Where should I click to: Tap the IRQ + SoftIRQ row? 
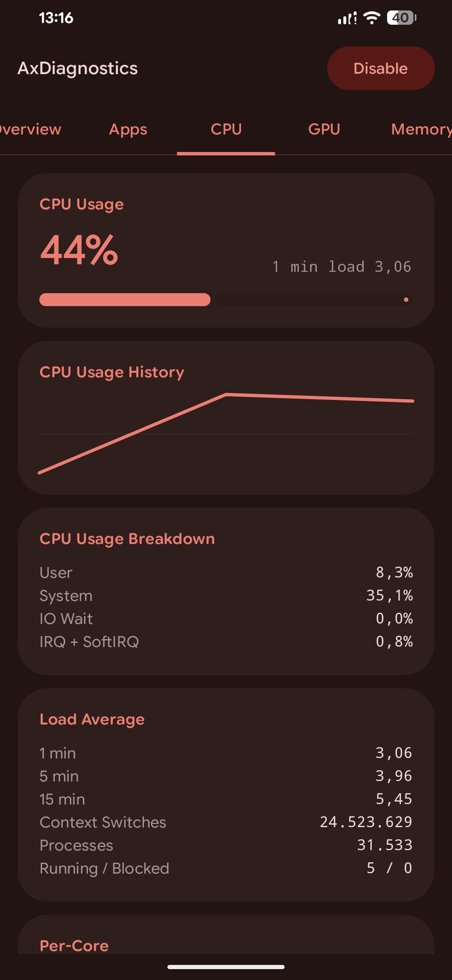pyautogui.click(x=226, y=642)
